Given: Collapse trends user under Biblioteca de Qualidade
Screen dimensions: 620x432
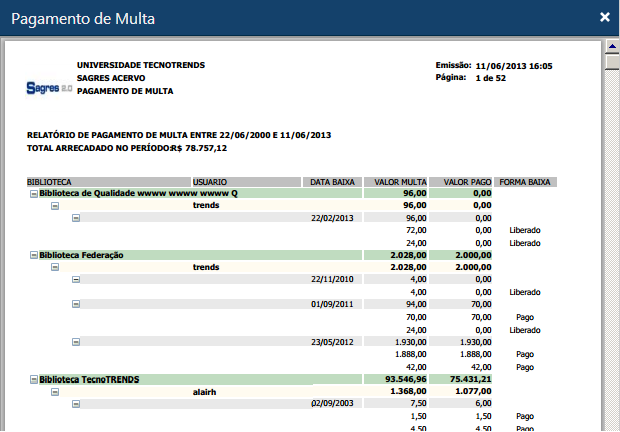Looking at the screenshot, I should coord(55,205).
